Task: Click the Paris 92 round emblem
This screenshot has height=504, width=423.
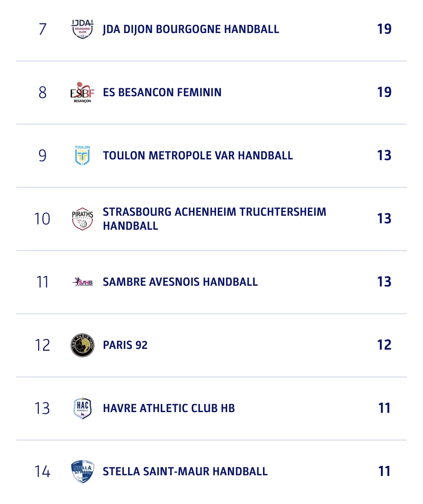Action: tap(83, 345)
